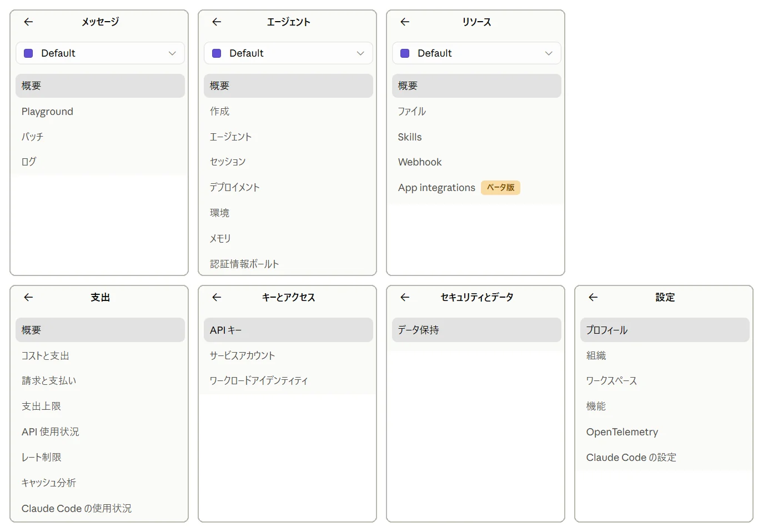Viewport: 763px width, 532px height.
Task: Open デプロイメント page
Action: (288, 187)
